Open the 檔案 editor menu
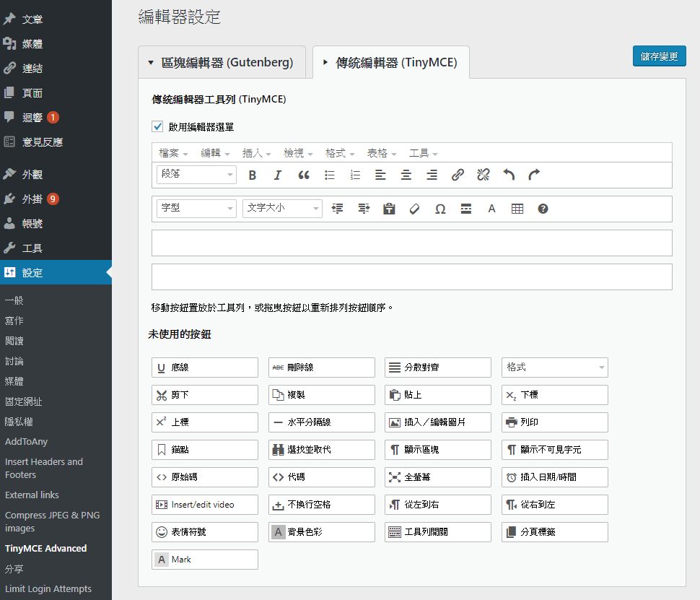The image size is (700, 600). (173, 153)
